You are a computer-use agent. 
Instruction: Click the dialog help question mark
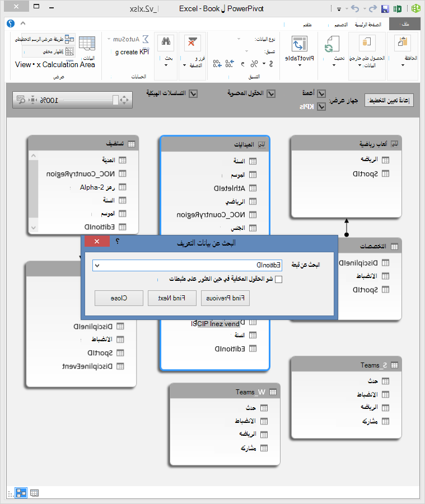(118, 242)
